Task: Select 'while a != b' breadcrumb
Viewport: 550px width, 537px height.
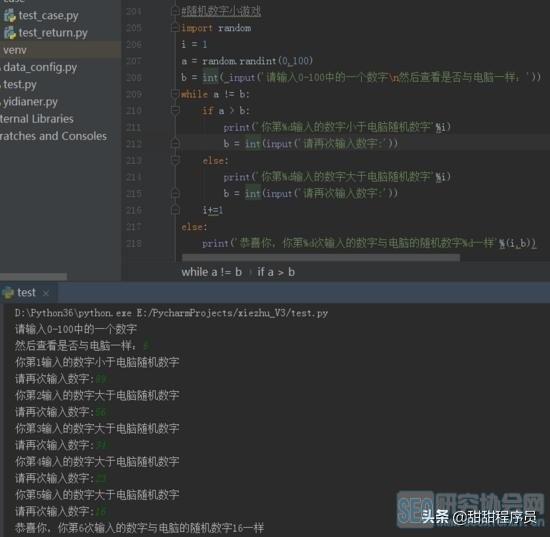Action: point(212,272)
